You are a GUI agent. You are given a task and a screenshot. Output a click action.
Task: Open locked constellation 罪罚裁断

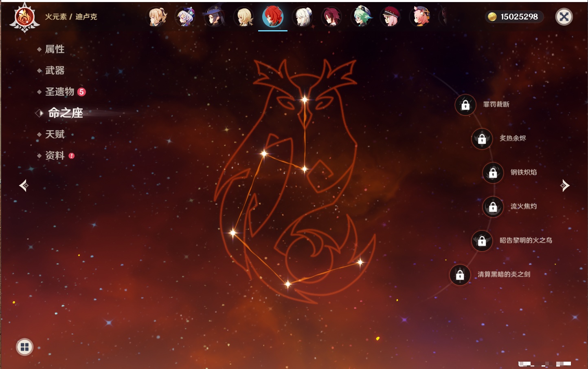coord(465,105)
